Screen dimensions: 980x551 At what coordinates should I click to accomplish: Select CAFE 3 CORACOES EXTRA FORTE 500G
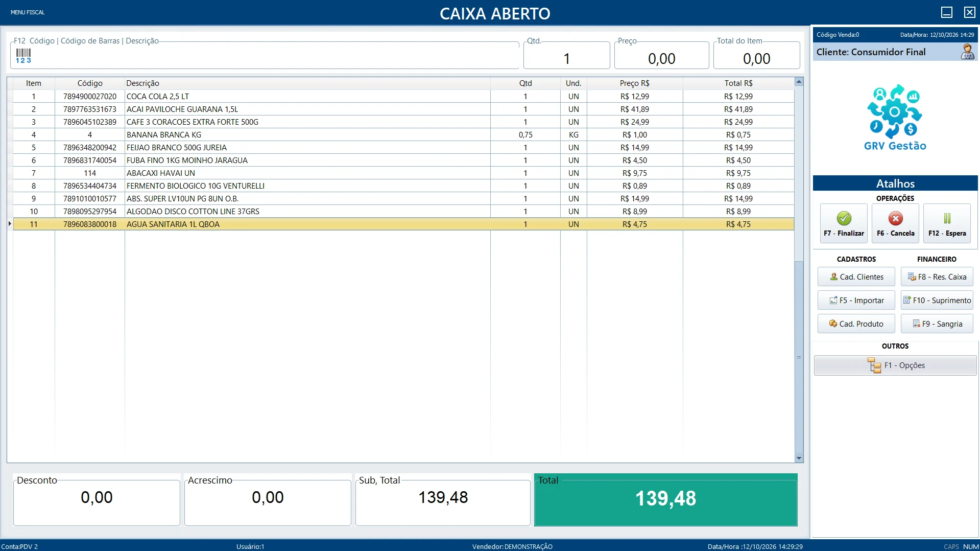coord(403,122)
